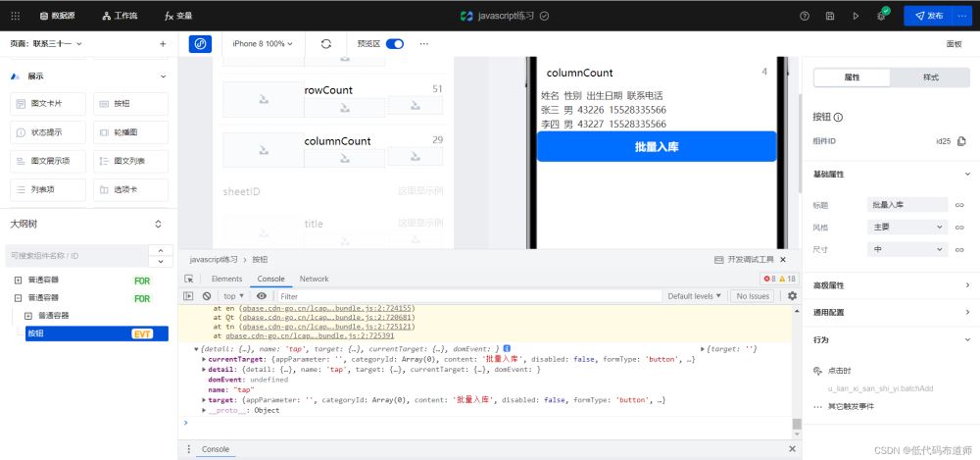The width and height of the screenshot is (980, 460).
Task: Switch to the 属性 tab
Action: point(852,77)
